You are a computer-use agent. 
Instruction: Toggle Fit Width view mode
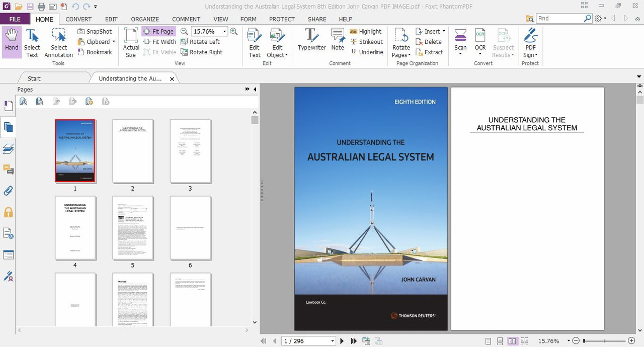point(159,42)
